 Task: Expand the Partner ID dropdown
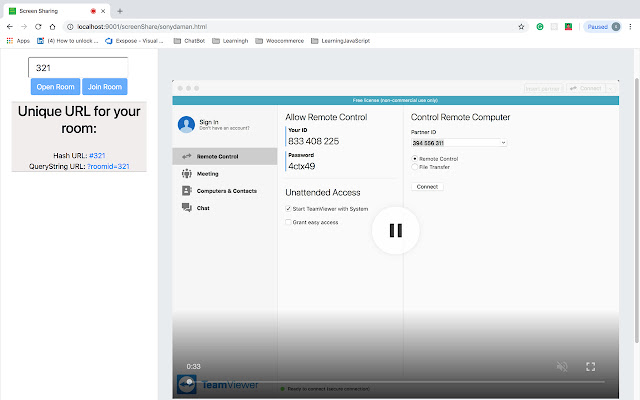pyautogui.click(x=502, y=143)
